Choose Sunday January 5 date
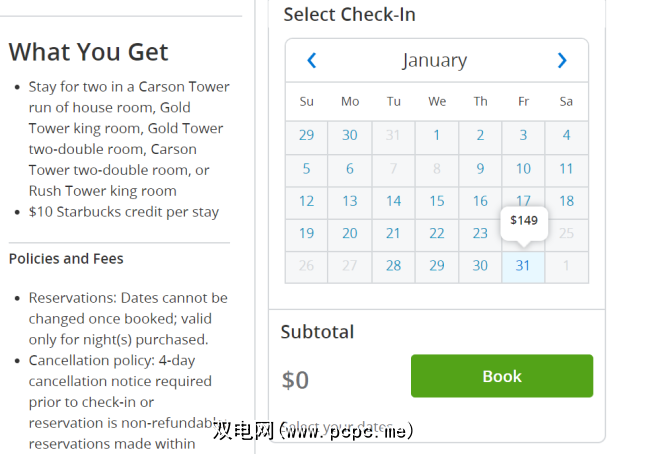670x454 pixels. tap(306, 169)
